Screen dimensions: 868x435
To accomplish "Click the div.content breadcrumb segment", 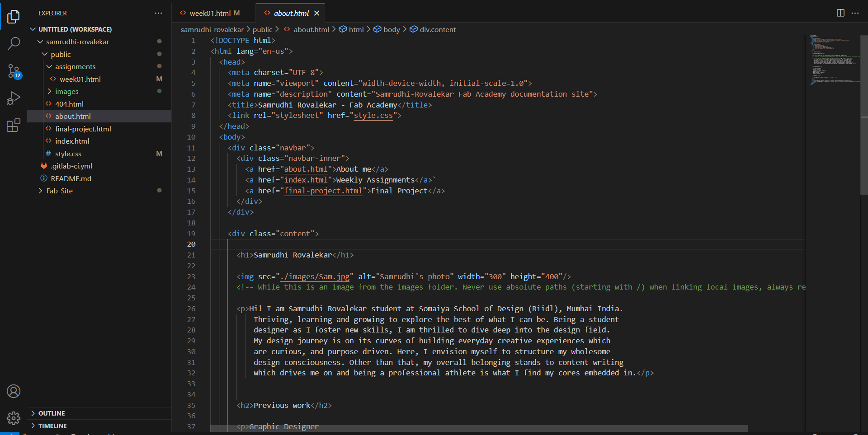I will click(x=438, y=29).
